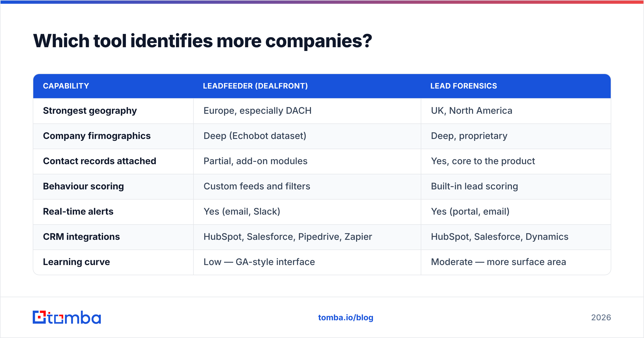Click the 'CRM integrations' row label
The image size is (644, 338).
(x=81, y=237)
